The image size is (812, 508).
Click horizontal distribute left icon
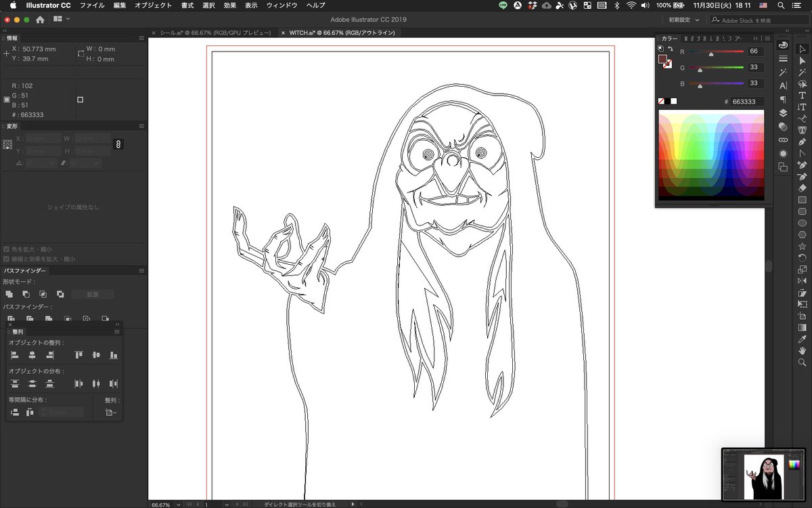(x=78, y=383)
